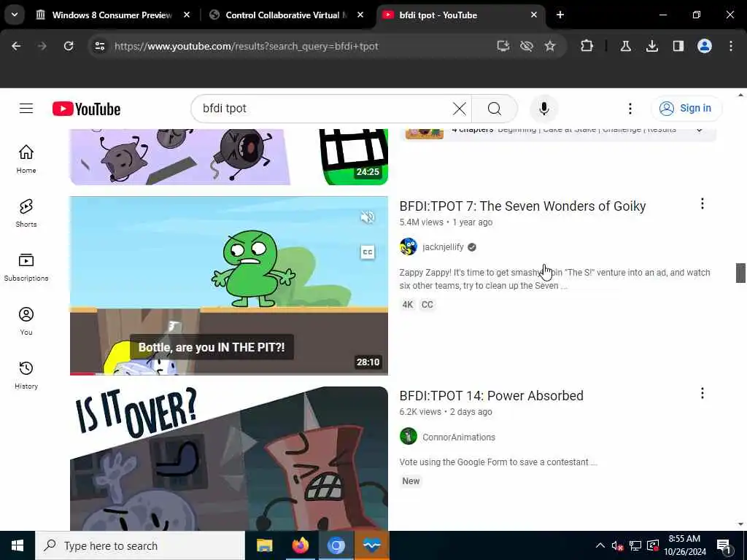The width and height of the screenshot is (747, 560).
Task: Close the Windows 8 Consumer Preview tab
Action: point(187,15)
